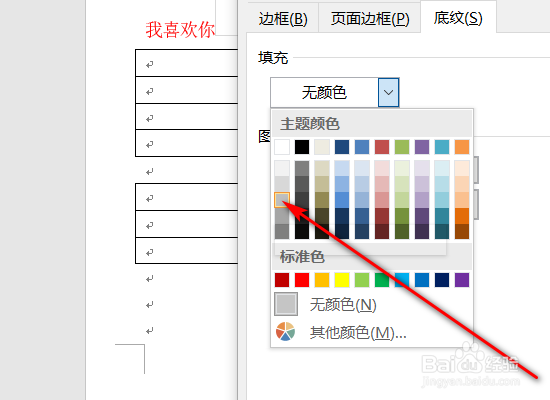Choose standard yellow swatch

tap(342, 280)
